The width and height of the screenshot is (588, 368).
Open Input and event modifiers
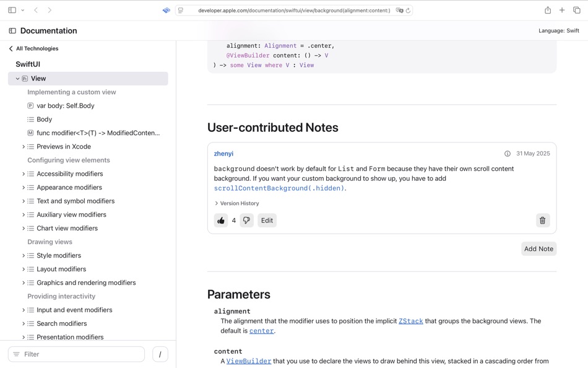pos(74,310)
